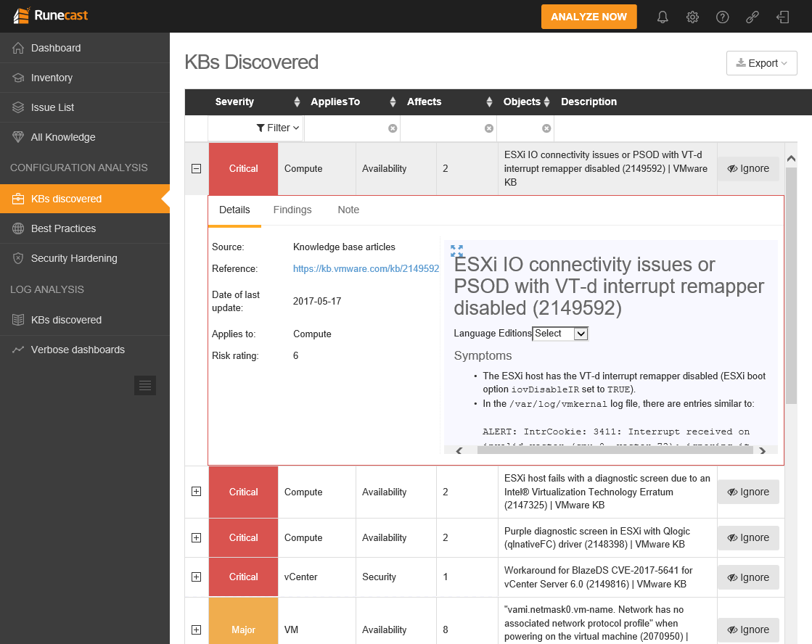Open the notifications bell
The height and width of the screenshot is (644, 812).
(663, 17)
